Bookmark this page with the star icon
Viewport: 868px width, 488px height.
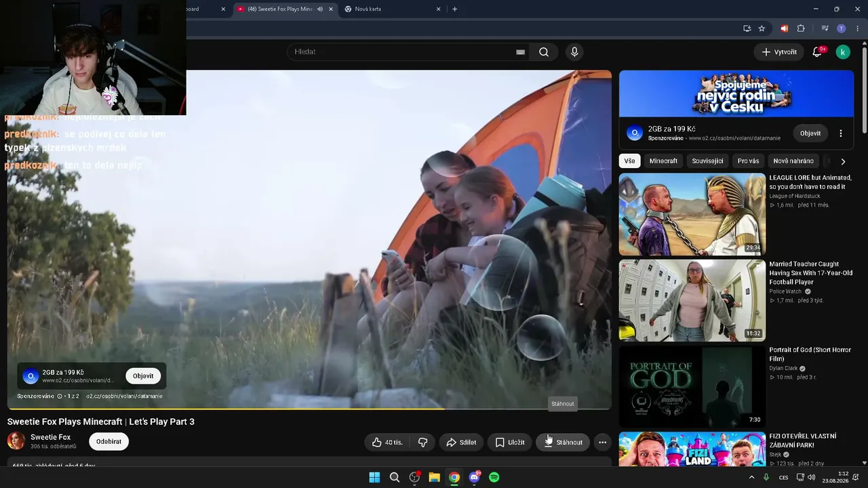click(x=762, y=28)
